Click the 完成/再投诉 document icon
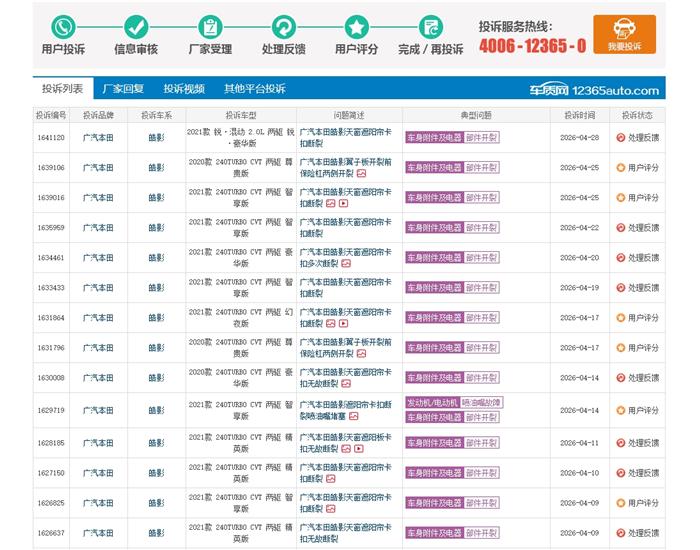The image size is (700, 550). [430, 27]
